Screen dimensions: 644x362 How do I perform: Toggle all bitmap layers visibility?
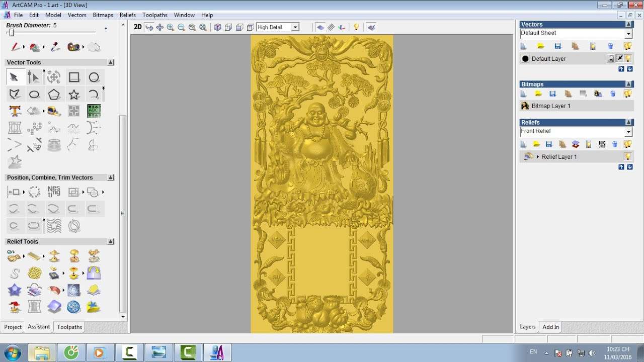click(627, 94)
